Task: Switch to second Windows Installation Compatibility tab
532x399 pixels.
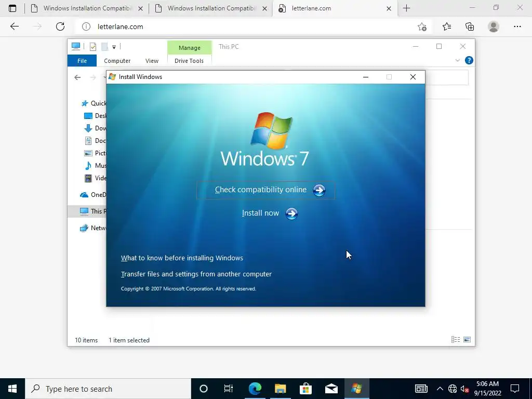Action: tap(211, 8)
